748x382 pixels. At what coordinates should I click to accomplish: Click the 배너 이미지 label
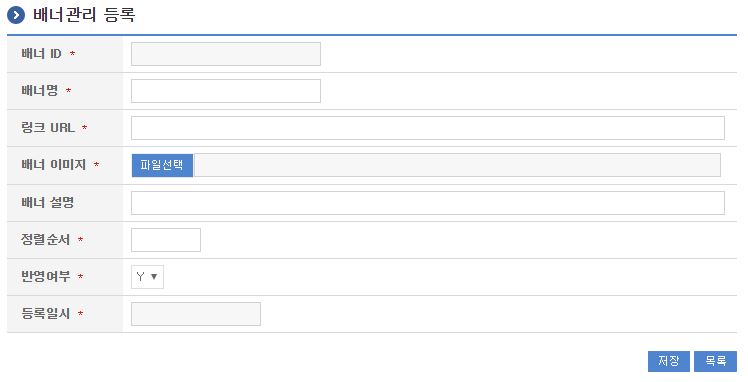[x=53, y=165]
